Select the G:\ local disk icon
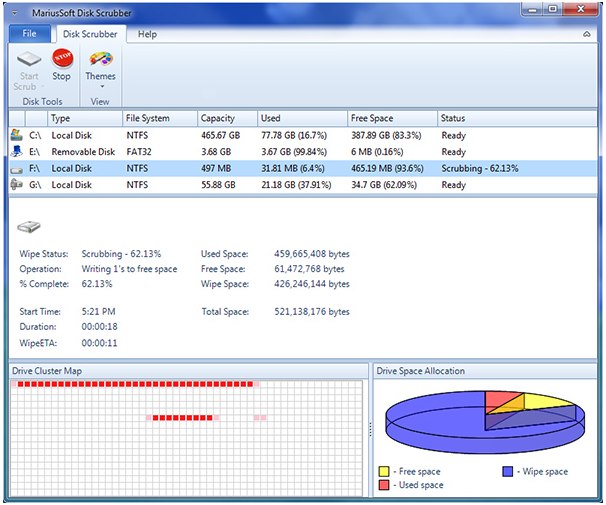Image resolution: width=606 pixels, height=505 pixels. point(16,185)
